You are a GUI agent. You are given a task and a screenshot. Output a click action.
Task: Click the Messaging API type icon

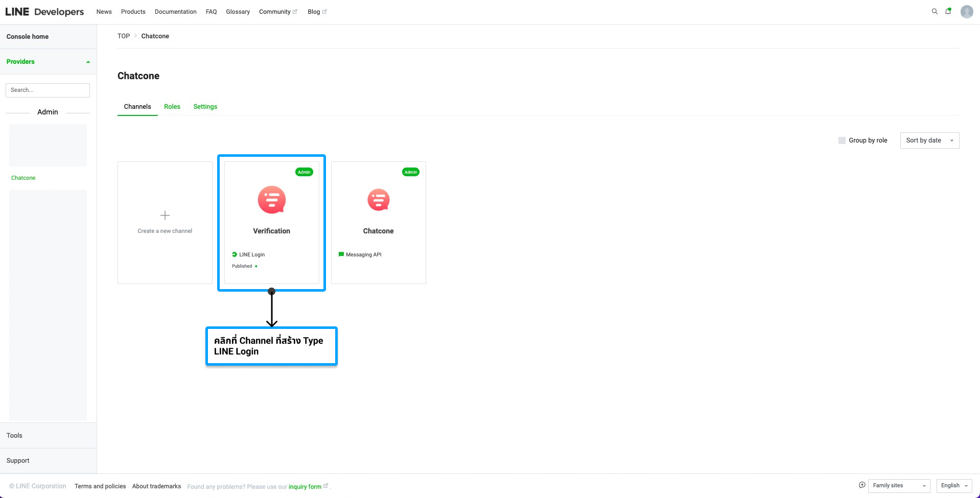tap(341, 254)
